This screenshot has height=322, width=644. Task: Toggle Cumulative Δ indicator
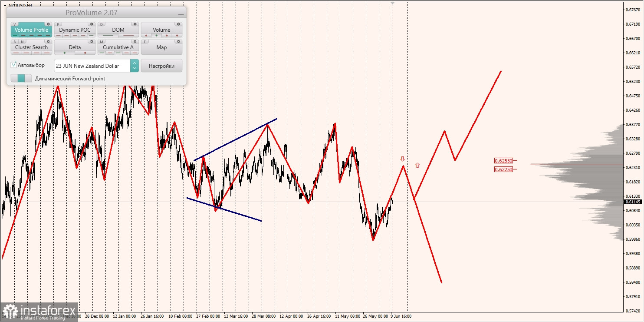coord(118,47)
